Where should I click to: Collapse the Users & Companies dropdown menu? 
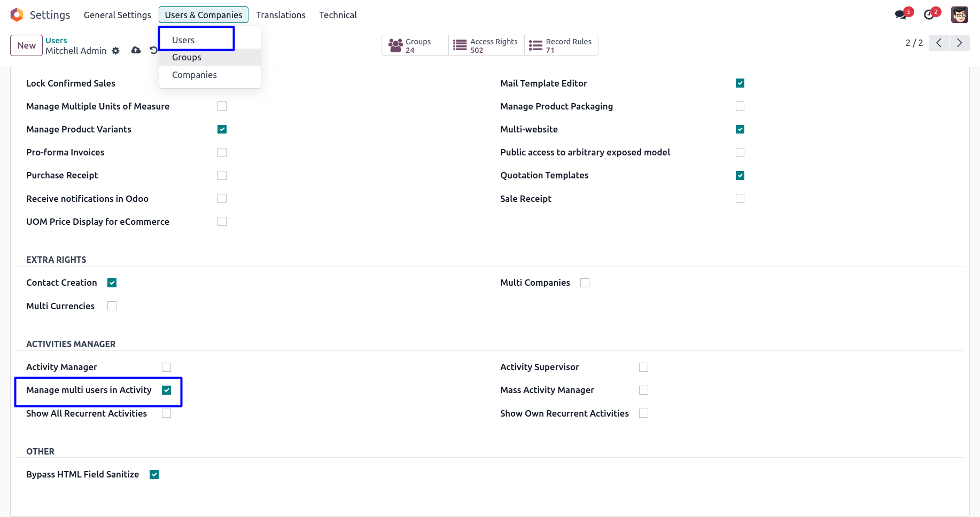click(x=203, y=15)
